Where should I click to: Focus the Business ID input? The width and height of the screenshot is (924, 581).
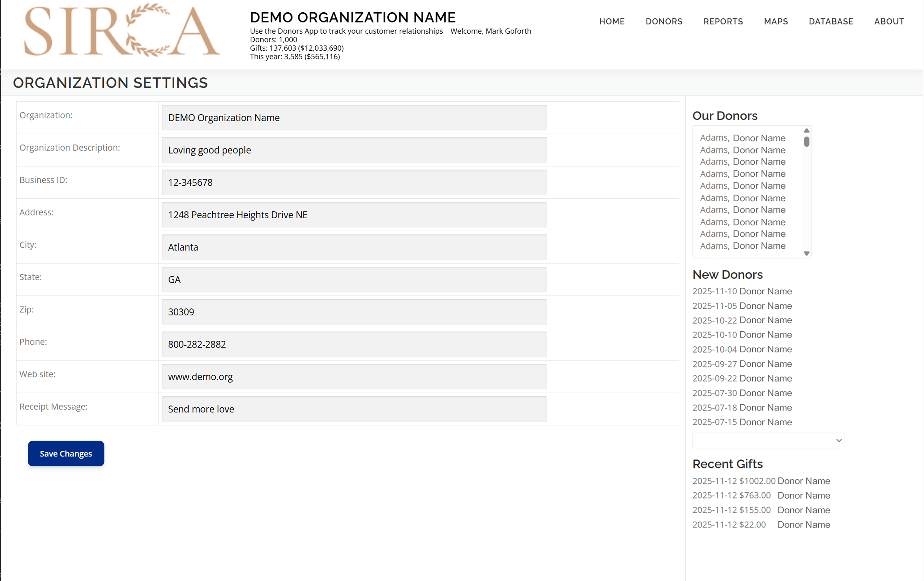(354, 182)
